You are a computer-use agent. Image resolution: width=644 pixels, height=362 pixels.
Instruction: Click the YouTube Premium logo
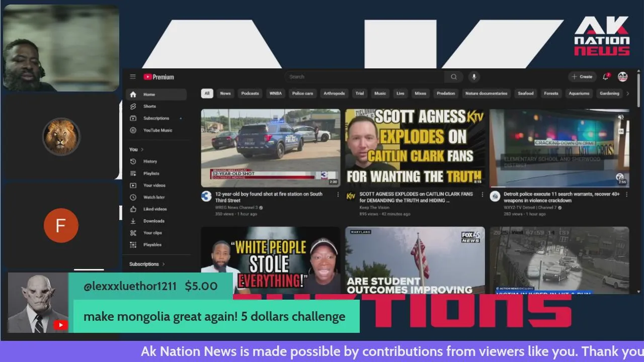point(158,77)
